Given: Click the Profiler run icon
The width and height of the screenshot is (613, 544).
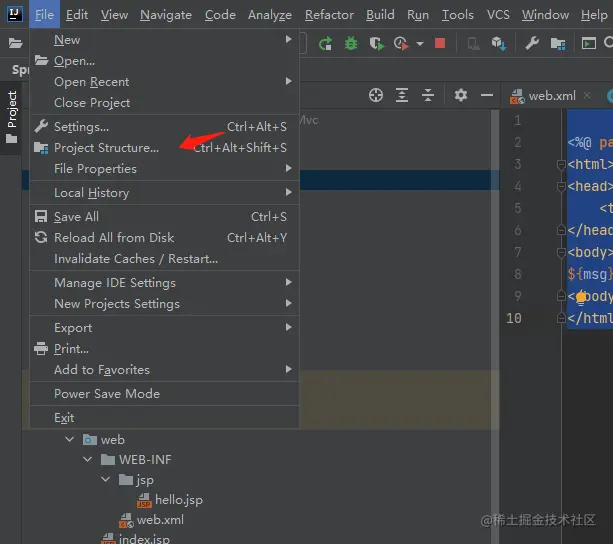Looking at the screenshot, I should (401, 43).
